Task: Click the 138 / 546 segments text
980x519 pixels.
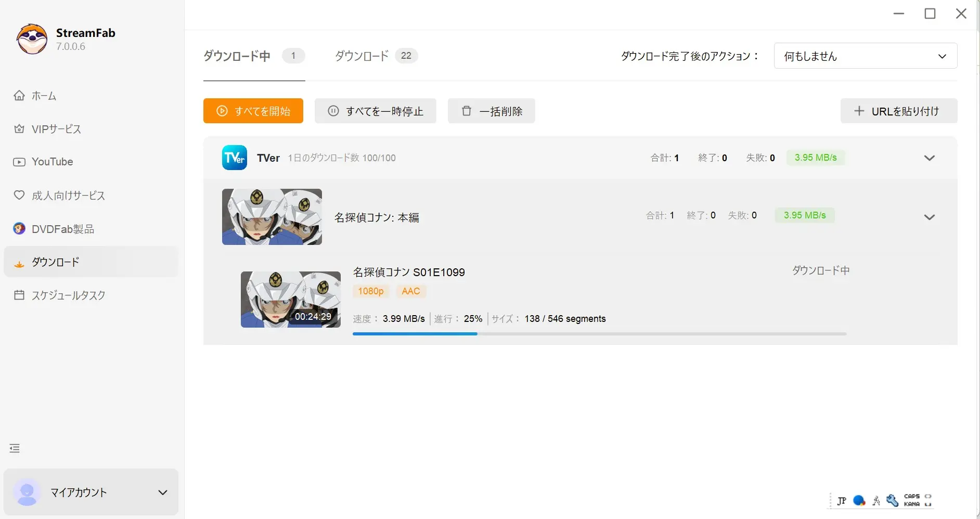Action: 565,319
